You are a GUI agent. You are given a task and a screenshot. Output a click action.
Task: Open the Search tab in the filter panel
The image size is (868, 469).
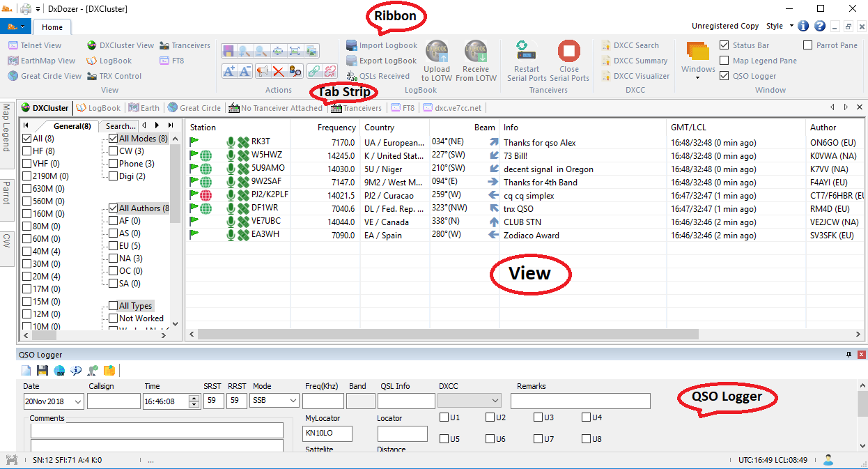121,126
